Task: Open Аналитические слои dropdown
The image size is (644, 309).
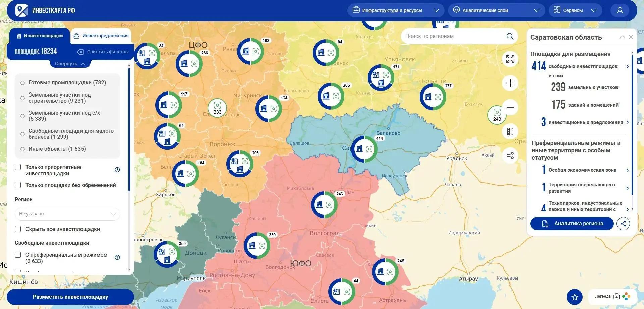Action: tap(497, 10)
